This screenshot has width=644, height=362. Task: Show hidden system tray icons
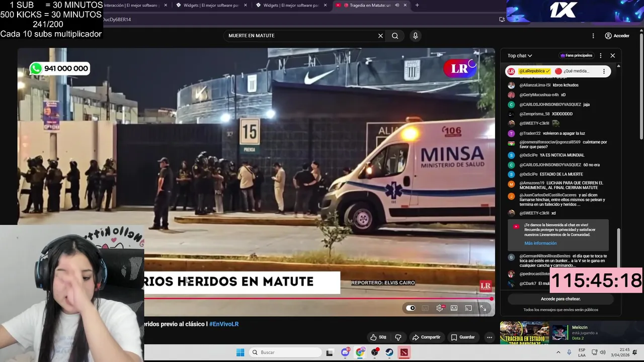tap(558, 352)
